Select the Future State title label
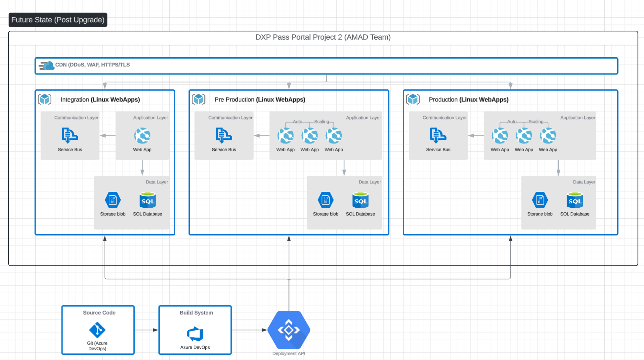This screenshot has width=644, height=360. [x=58, y=20]
